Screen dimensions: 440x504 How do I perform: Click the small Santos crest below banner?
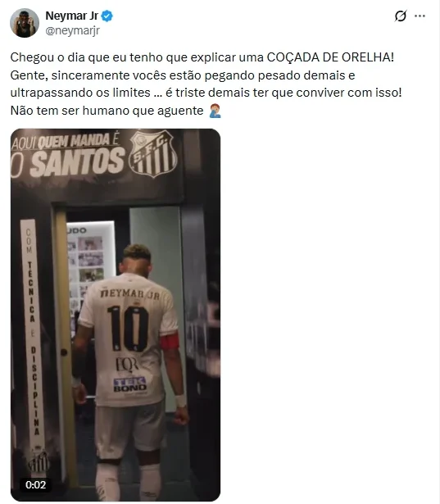click(39, 463)
